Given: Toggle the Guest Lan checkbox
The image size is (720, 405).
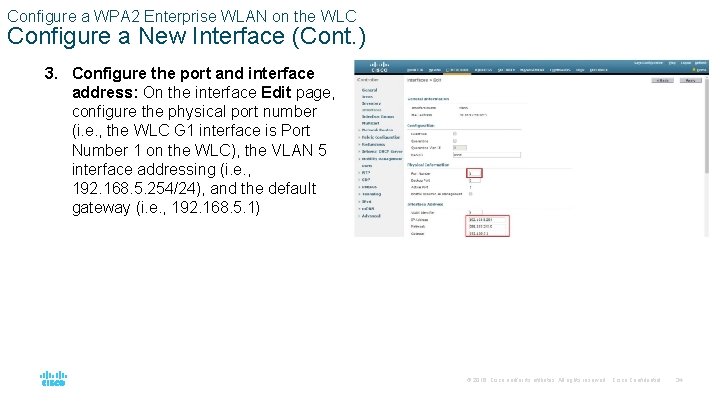Looking at the screenshot, I should coord(455,134).
